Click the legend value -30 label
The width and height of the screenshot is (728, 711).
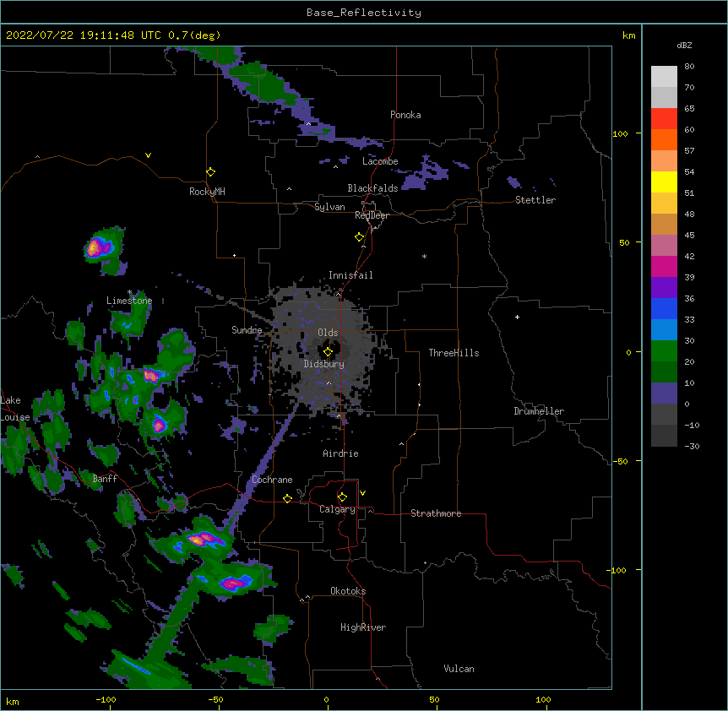click(692, 447)
